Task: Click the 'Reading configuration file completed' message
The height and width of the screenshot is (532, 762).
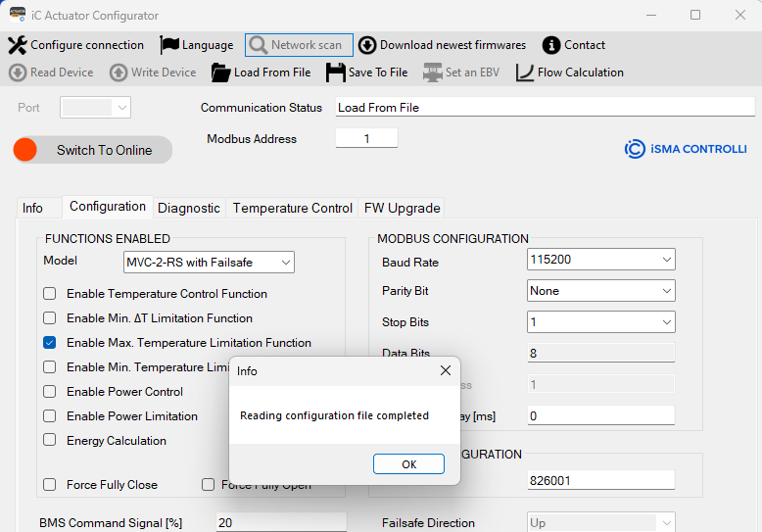Action: point(334,415)
